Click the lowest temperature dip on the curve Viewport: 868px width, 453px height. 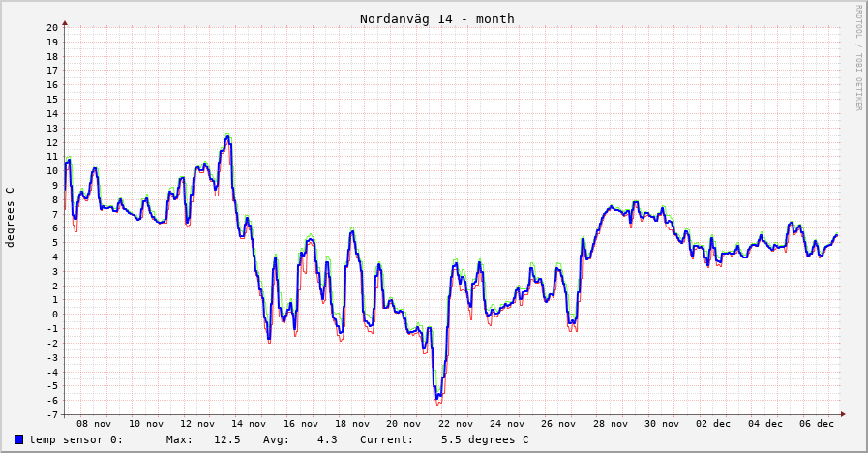point(437,397)
